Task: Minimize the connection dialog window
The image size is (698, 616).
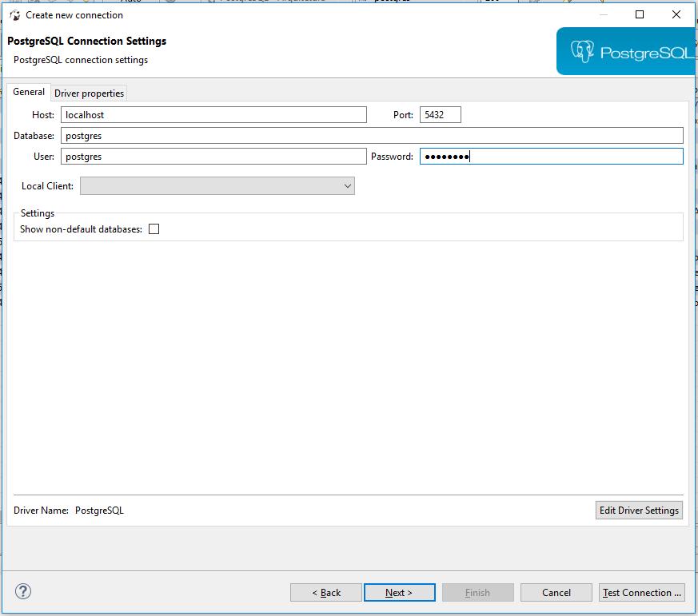Action: pos(604,14)
